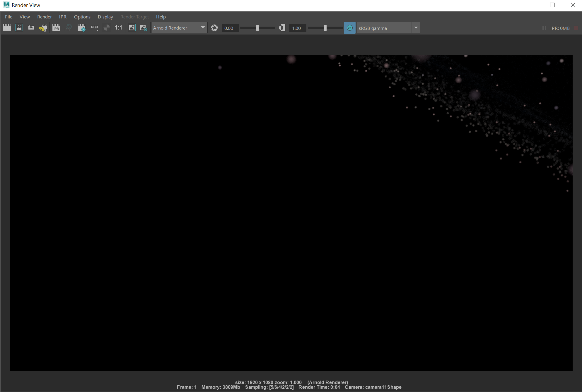Take a snapshot of the current view
This screenshot has height=392, width=582.
tap(31, 27)
